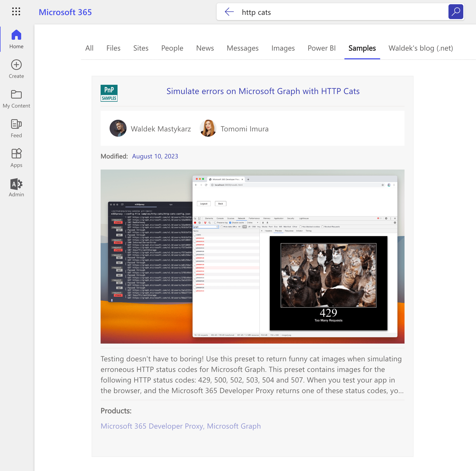Click the Products list link text

click(x=181, y=426)
